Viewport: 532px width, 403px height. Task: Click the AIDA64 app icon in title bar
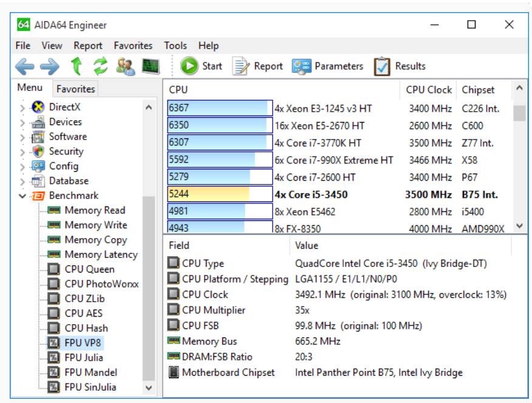pyautogui.click(x=24, y=25)
